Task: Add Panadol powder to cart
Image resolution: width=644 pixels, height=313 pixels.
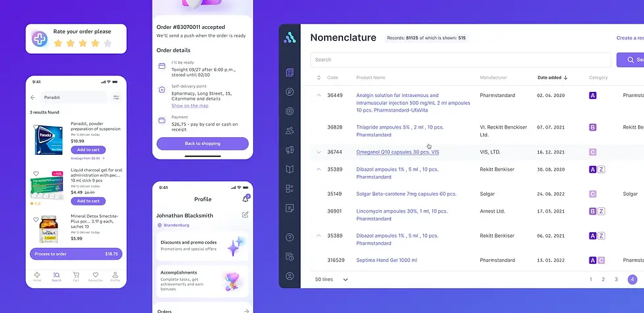Action: 88,150
